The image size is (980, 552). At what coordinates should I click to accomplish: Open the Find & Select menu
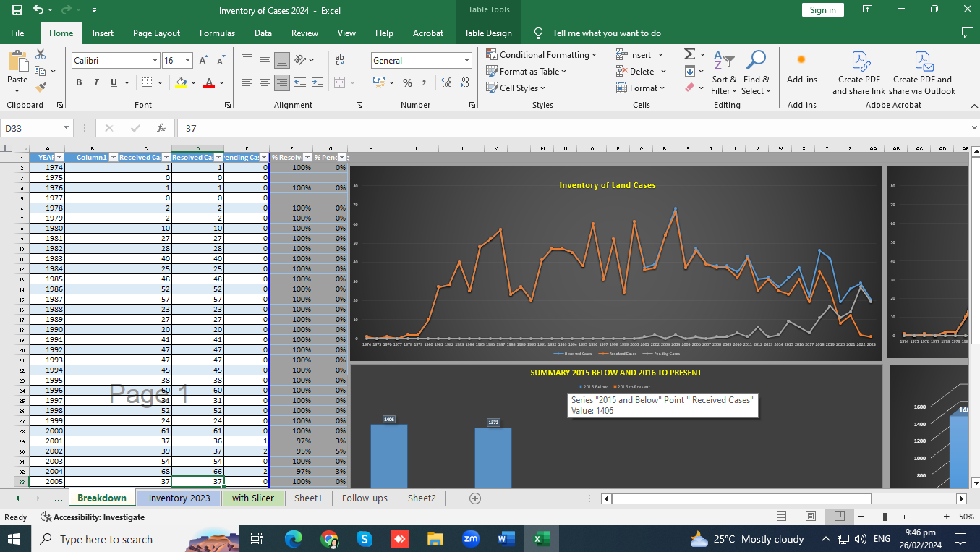coord(757,73)
